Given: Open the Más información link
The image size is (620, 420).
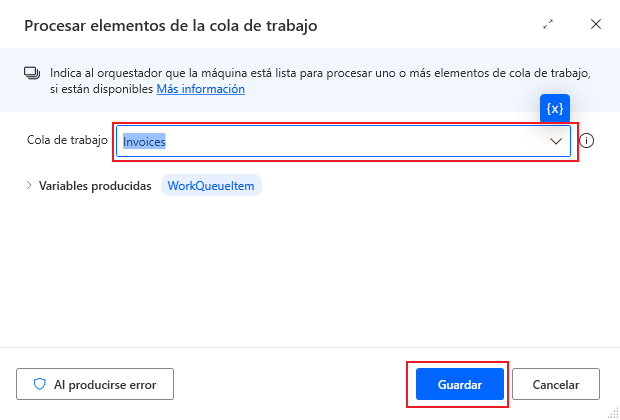Looking at the screenshot, I should (200, 89).
